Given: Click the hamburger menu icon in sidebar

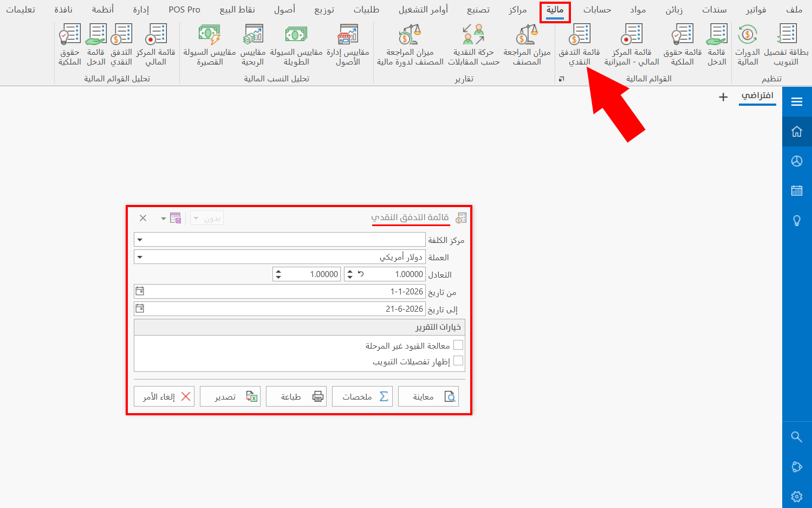Looking at the screenshot, I should pyautogui.click(x=797, y=101).
